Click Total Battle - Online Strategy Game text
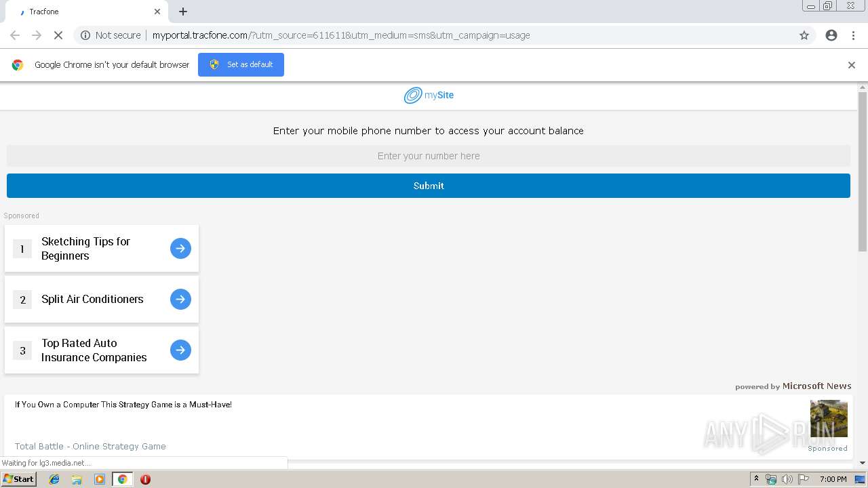 90,446
